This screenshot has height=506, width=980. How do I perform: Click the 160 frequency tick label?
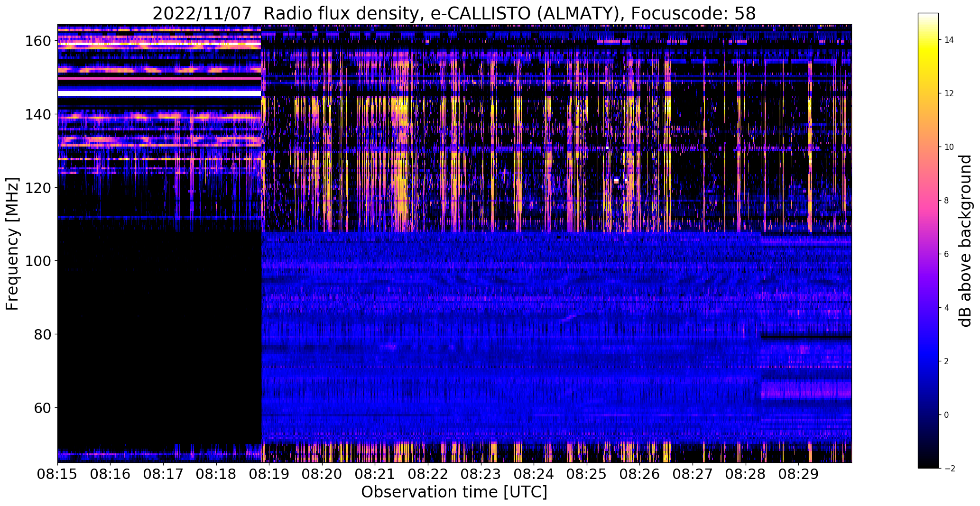(x=39, y=41)
